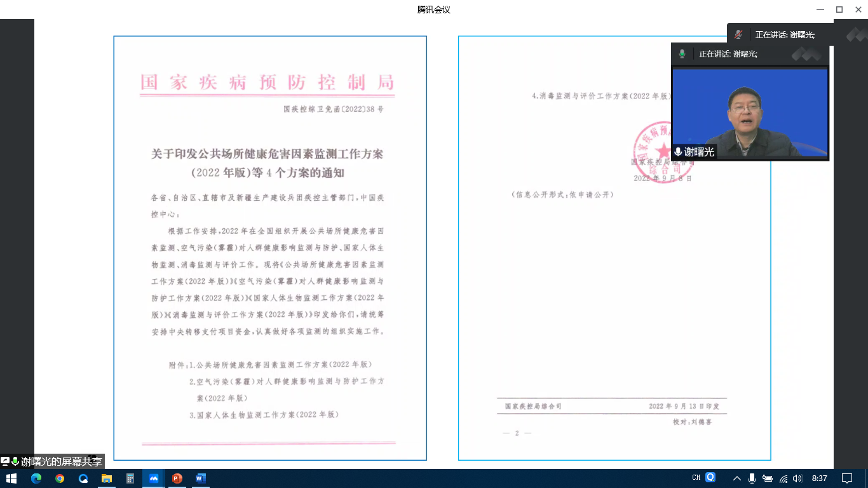This screenshot has height=488, width=868.
Task: Switch to Tencent Meeting taskbar icon
Action: pos(154,478)
